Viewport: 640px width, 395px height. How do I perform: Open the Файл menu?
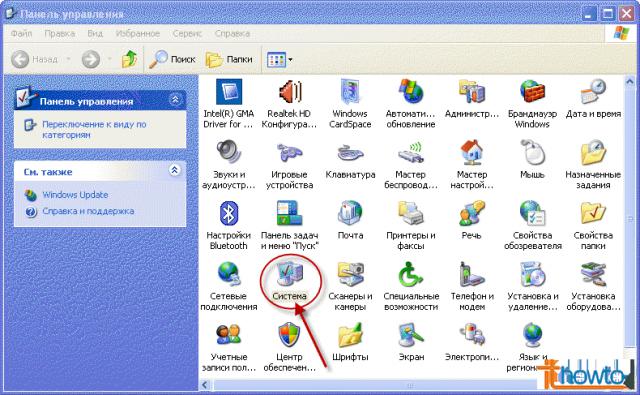pos(21,33)
